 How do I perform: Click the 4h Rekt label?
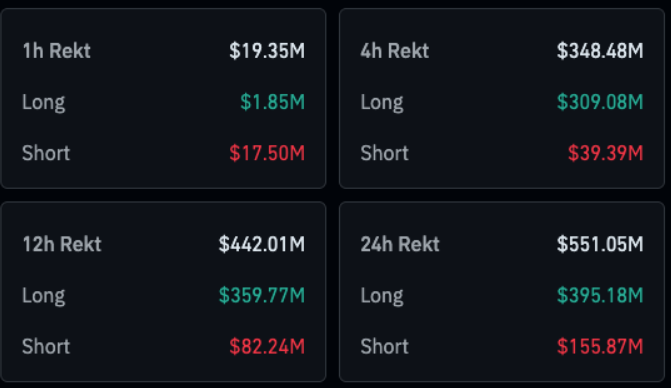(x=395, y=51)
